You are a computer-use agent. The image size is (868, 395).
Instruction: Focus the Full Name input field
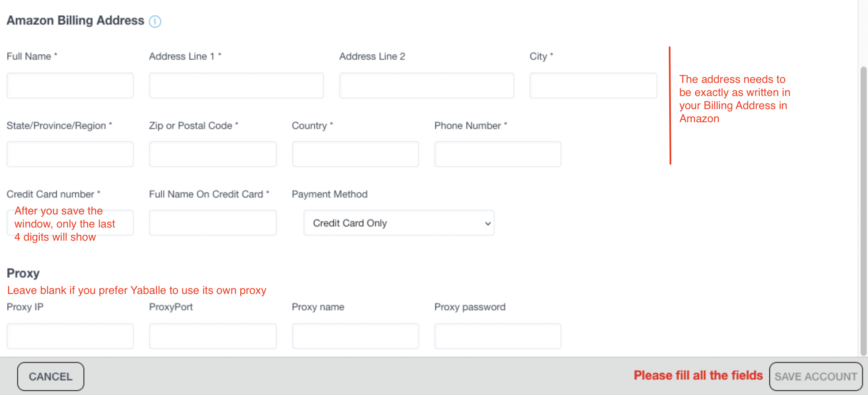click(70, 85)
